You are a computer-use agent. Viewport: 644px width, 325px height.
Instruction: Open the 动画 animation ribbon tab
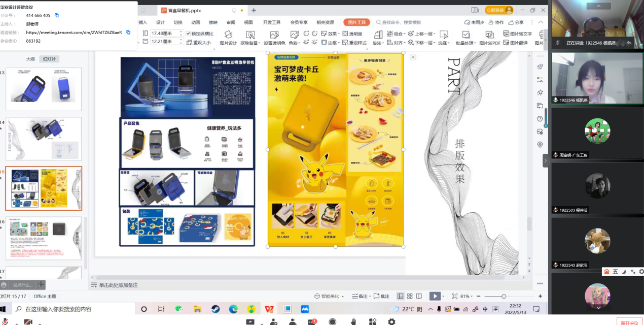click(x=196, y=22)
